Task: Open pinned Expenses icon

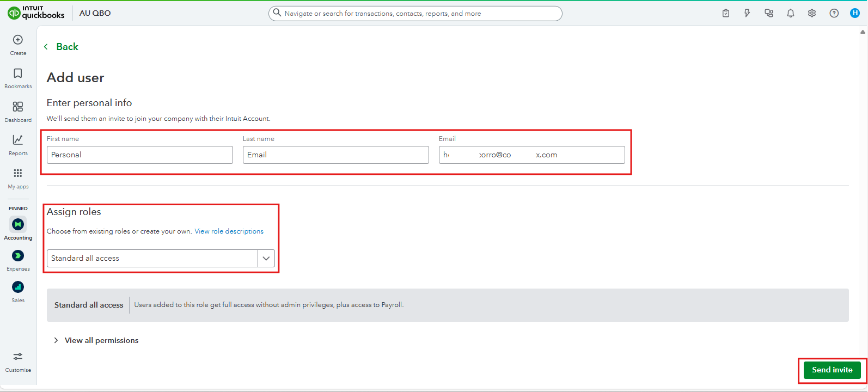Action: tap(18, 256)
